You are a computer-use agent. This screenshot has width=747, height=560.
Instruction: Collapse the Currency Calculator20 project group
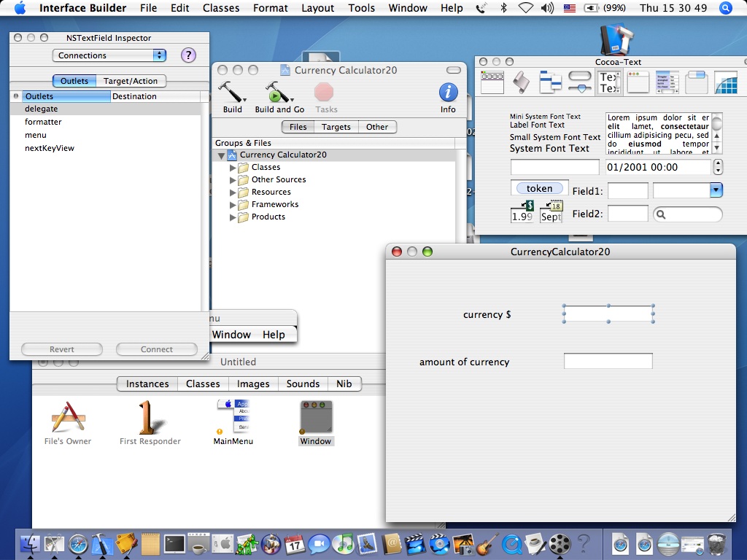tap(221, 155)
